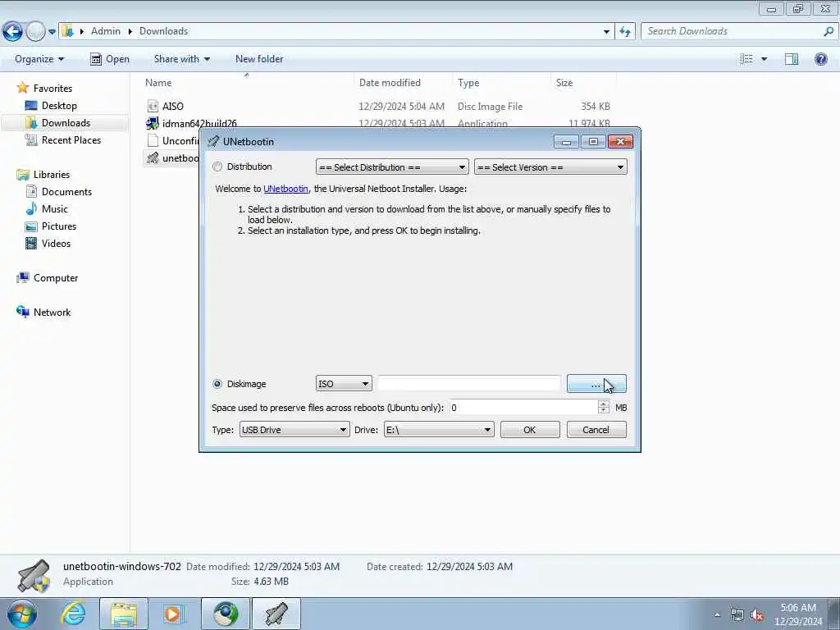
Task: Click New folder in Explorer toolbar
Action: pos(259,59)
